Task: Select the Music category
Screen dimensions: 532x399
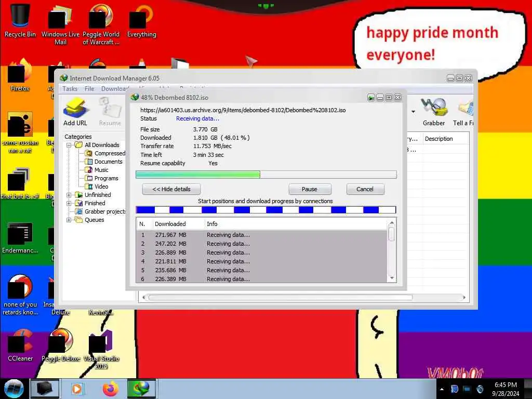Action: 101,170
